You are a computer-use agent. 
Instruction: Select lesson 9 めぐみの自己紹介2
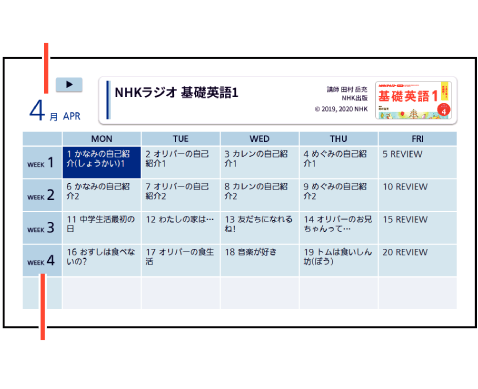click(339, 195)
